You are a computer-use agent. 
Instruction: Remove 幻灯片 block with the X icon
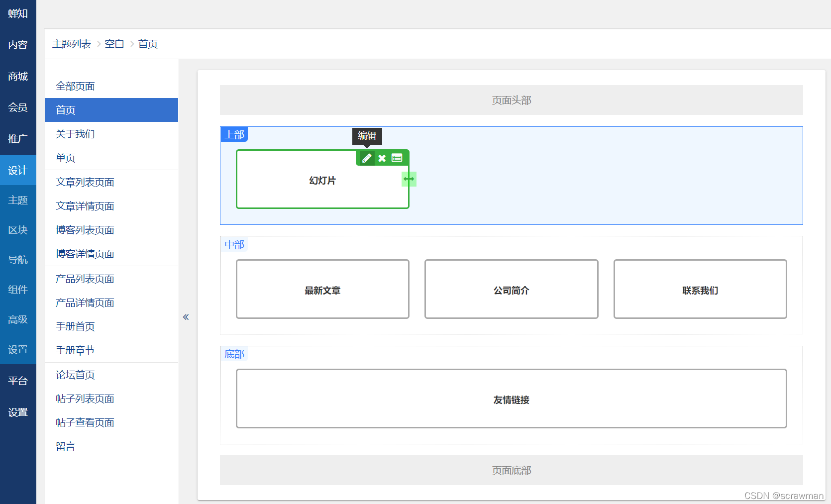pos(382,158)
